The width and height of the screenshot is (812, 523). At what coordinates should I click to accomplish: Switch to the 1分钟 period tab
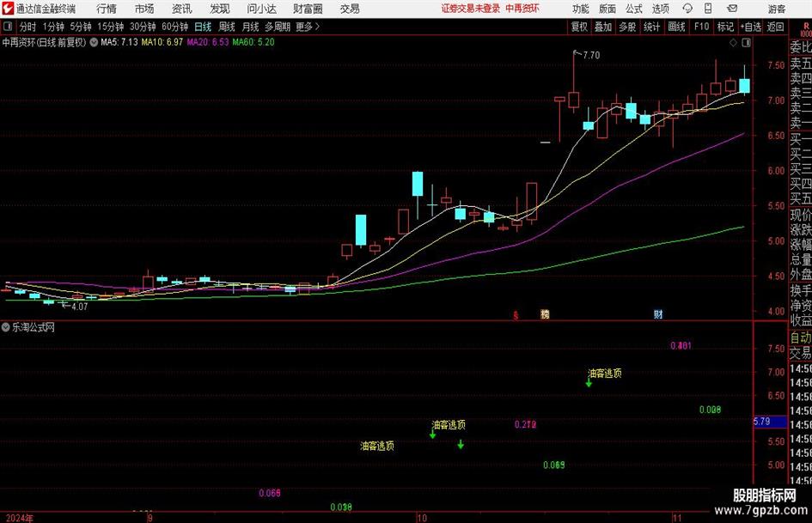[x=53, y=27]
